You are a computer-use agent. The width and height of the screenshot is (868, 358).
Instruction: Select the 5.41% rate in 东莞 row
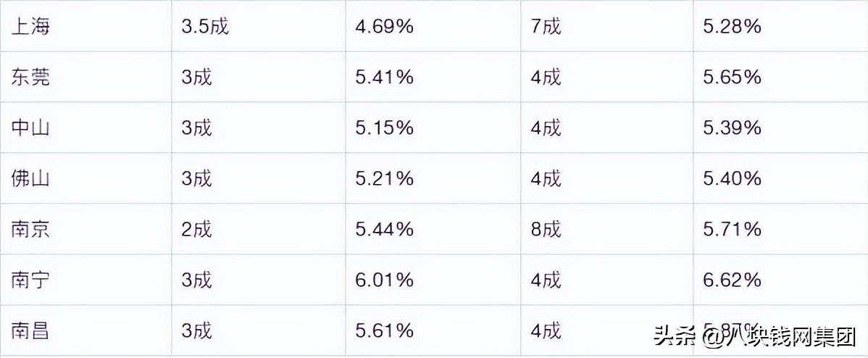(384, 78)
